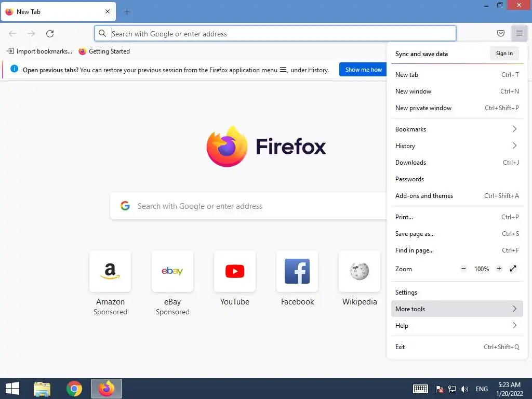Click Import bookmarks... in bookmarks toolbar
Viewport: 532px width, 399px height.
39,51
